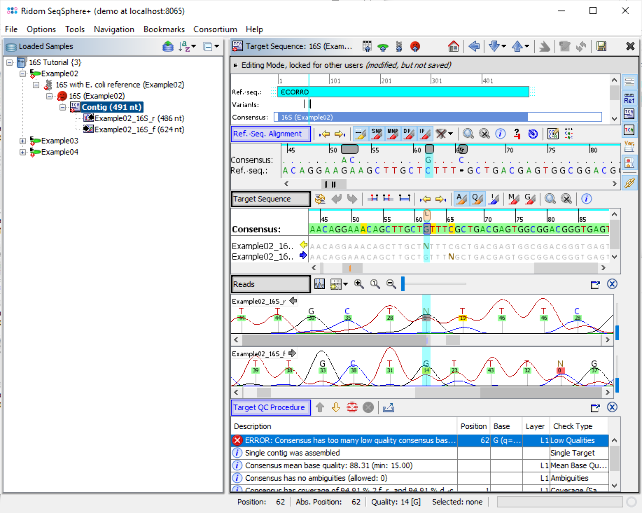Viewport: 642px width, 513px height.
Task: Click the reassemble icon next to the Target Sequence label
Action: pyautogui.click(x=320, y=199)
